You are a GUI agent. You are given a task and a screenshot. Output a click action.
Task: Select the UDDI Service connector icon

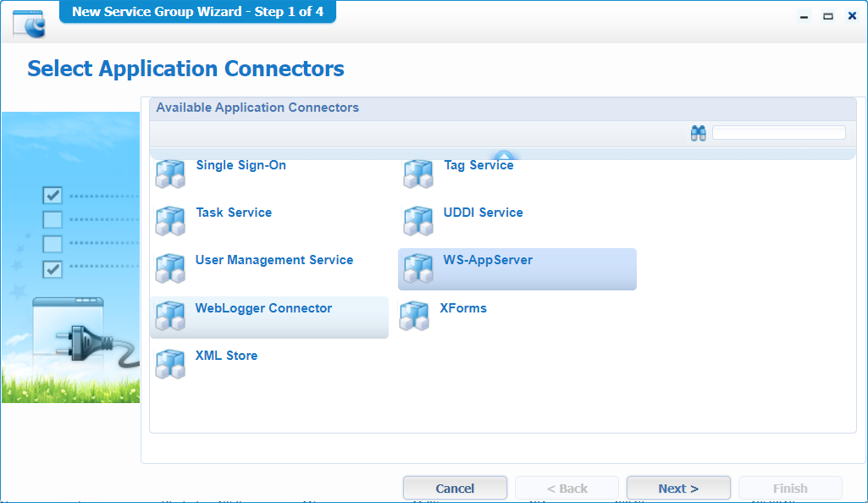coord(418,221)
